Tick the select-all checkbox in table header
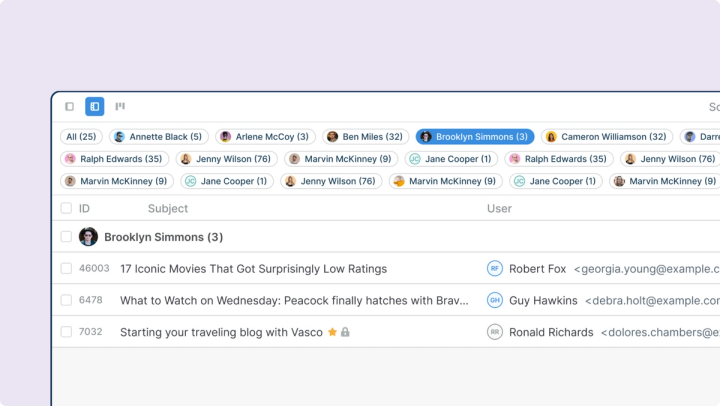Image resolution: width=720 pixels, height=406 pixels. pos(66,209)
